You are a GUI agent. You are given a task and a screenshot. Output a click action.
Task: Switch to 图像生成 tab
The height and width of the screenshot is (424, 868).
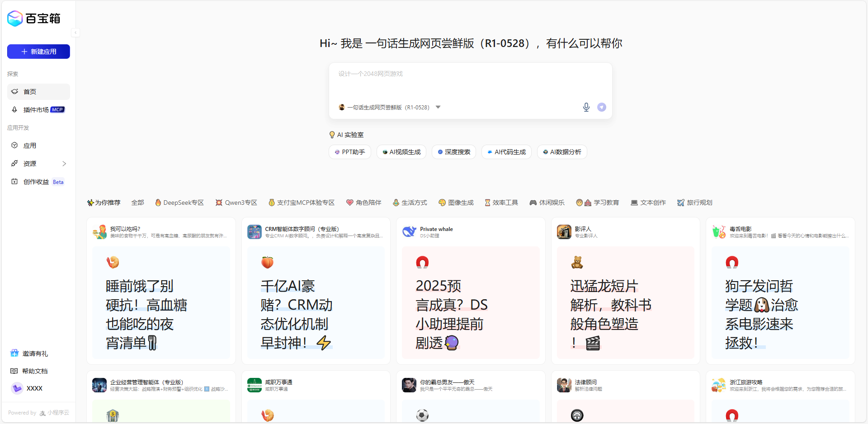[456, 203]
